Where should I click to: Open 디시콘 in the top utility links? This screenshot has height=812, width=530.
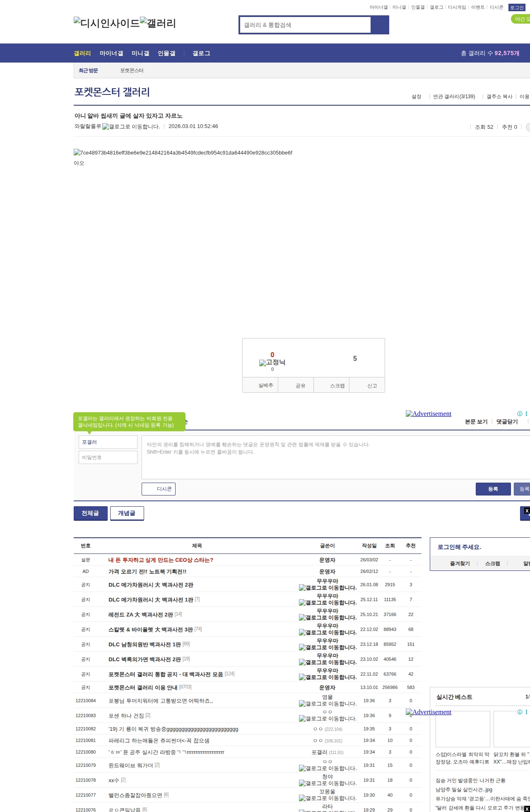pos(496,7)
